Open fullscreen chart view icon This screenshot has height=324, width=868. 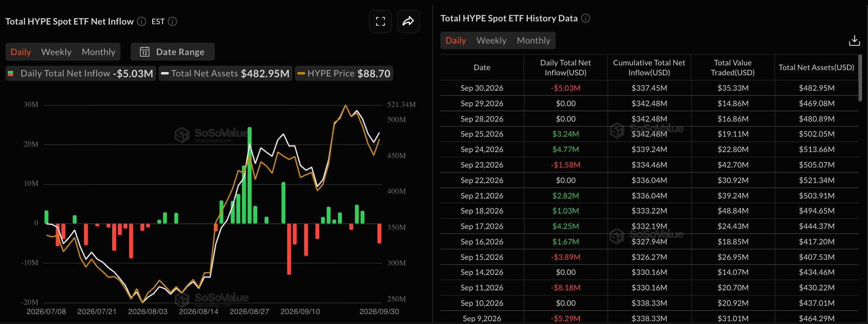point(380,21)
